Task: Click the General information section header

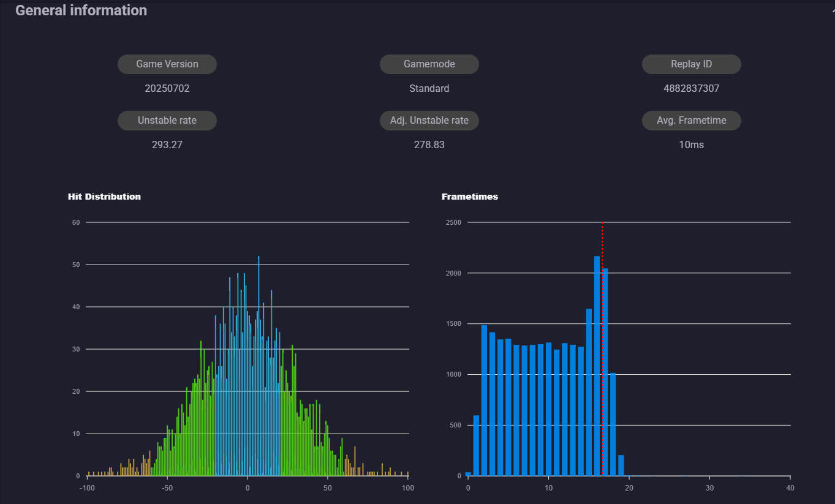Action: pyautogui.click(x=81, y=10)
